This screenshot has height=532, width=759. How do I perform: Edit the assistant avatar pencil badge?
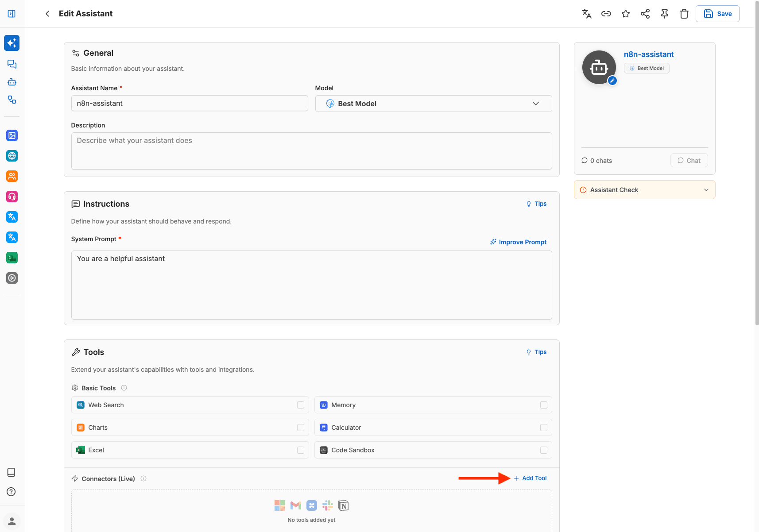tap(612, 81)
